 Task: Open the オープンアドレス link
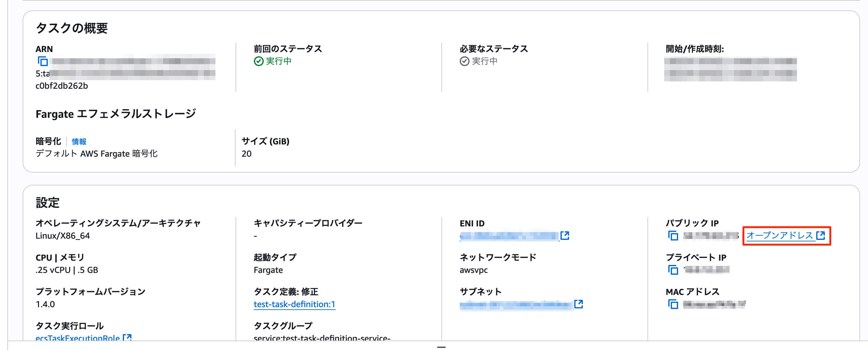[x=780, y=236]
